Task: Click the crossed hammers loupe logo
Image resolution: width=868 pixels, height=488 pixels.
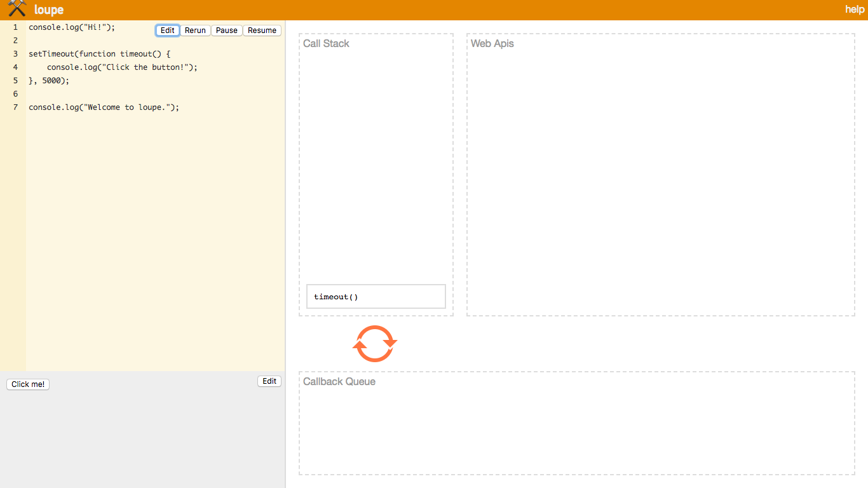Action: [x=16, y=9]
